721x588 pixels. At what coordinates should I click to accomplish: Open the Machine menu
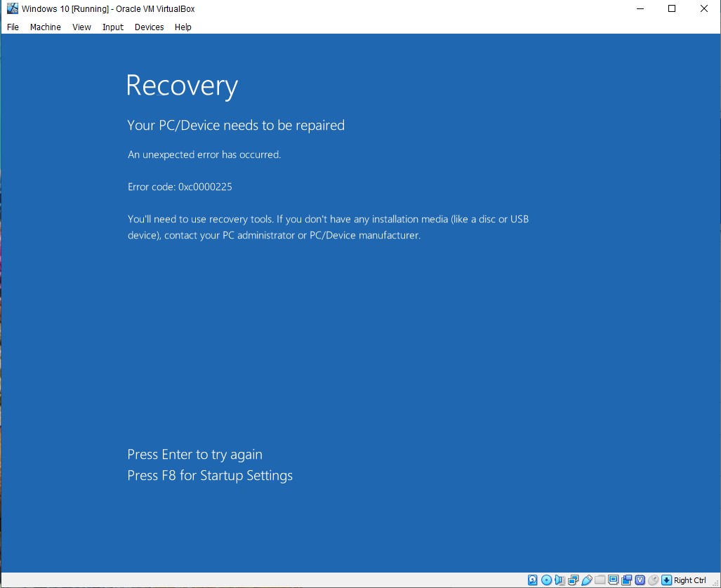45,27
